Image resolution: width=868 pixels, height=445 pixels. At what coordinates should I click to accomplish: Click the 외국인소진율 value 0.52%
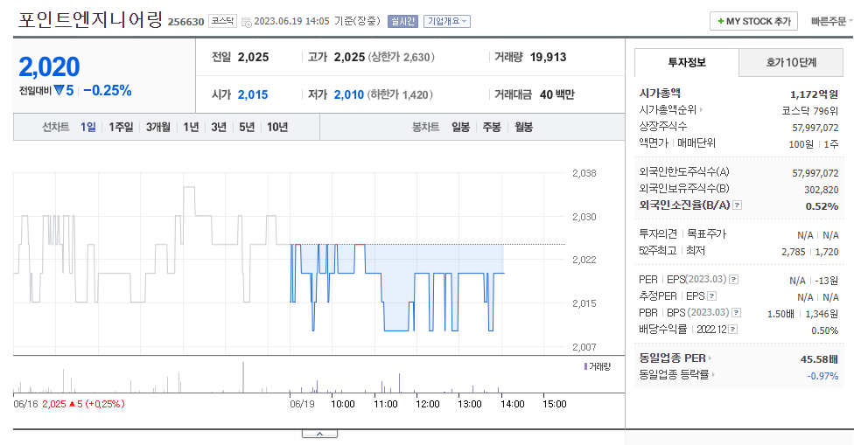pos(822,206)
